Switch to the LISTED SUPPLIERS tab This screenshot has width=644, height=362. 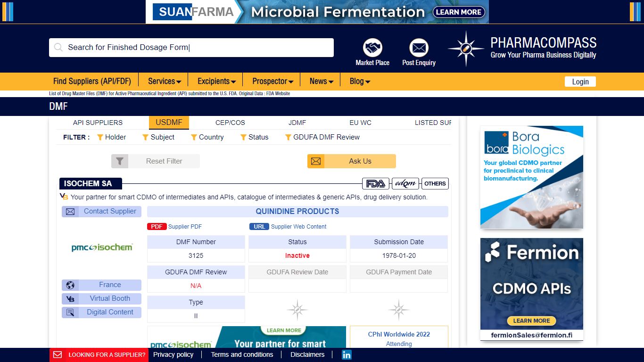433,123
